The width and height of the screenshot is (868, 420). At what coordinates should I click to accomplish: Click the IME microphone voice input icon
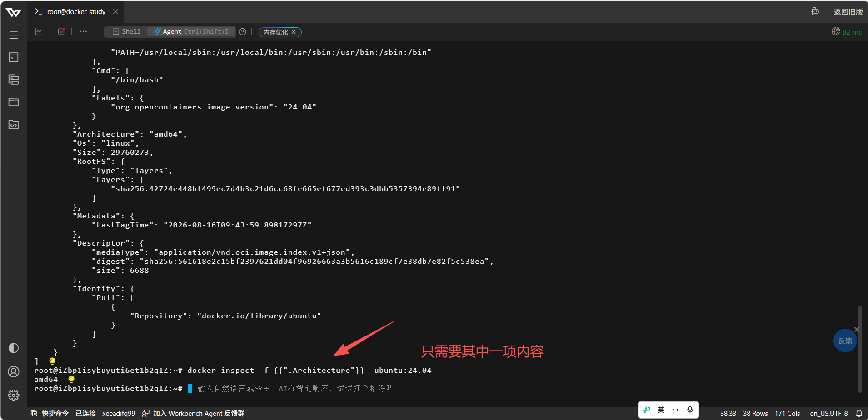point(690,410)
